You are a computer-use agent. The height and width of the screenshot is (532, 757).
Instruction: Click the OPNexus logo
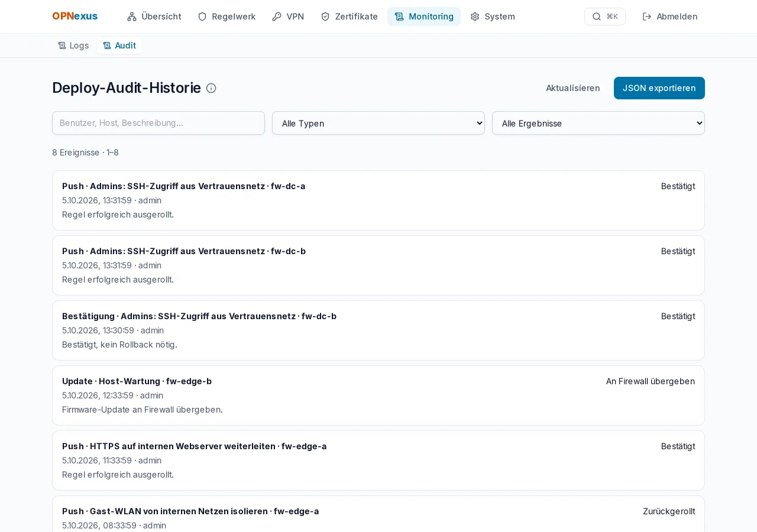[x=75, y=17]
